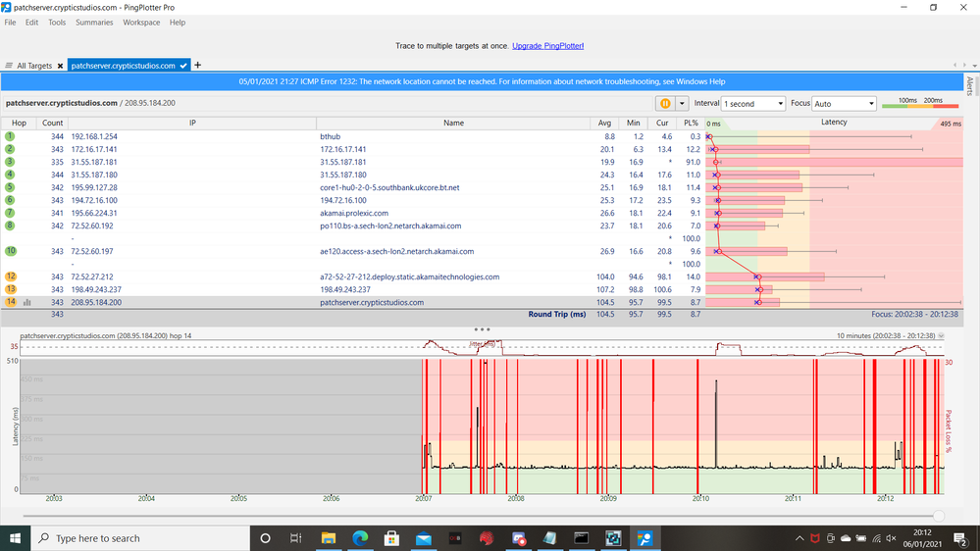Open the Interval dropdown showing 1 second
Screen dimensions: 980x551
753,103
